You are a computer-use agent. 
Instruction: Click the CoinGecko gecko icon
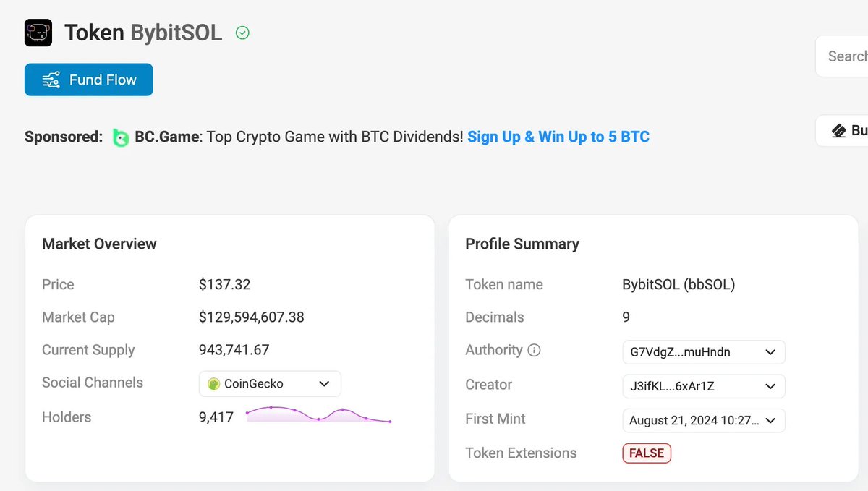213,384
